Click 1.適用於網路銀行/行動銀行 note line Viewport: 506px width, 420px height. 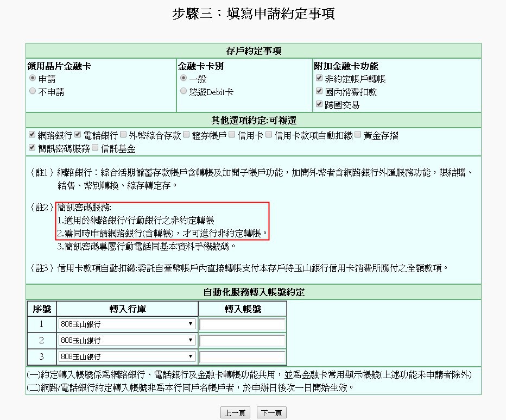pyautogui.click(x=136, y=221)
